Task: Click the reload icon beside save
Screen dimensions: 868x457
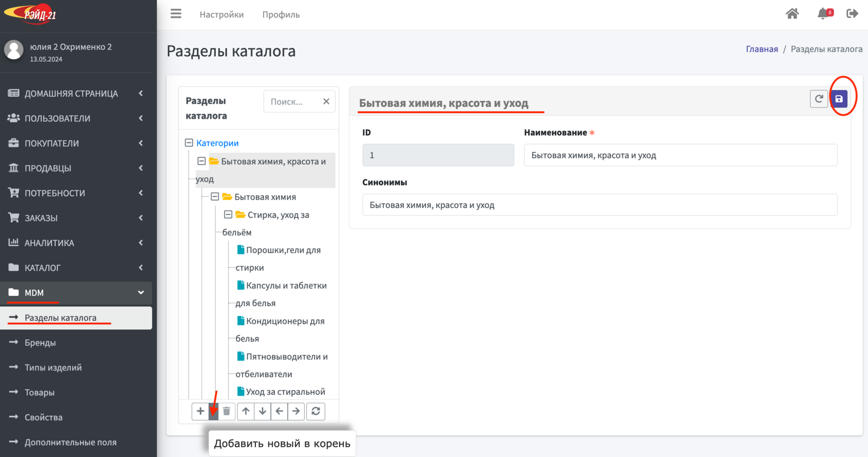Action: pos(819,99)
